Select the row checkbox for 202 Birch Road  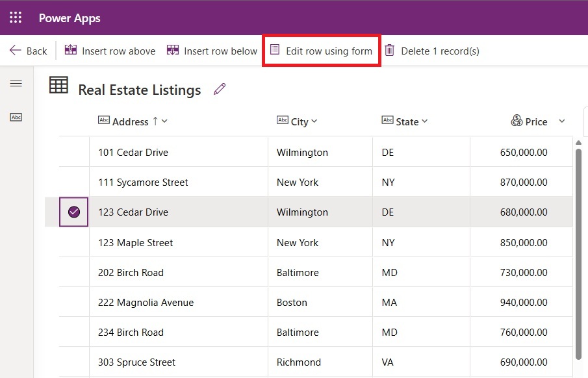pyautogui.click(x=74, y=273)
